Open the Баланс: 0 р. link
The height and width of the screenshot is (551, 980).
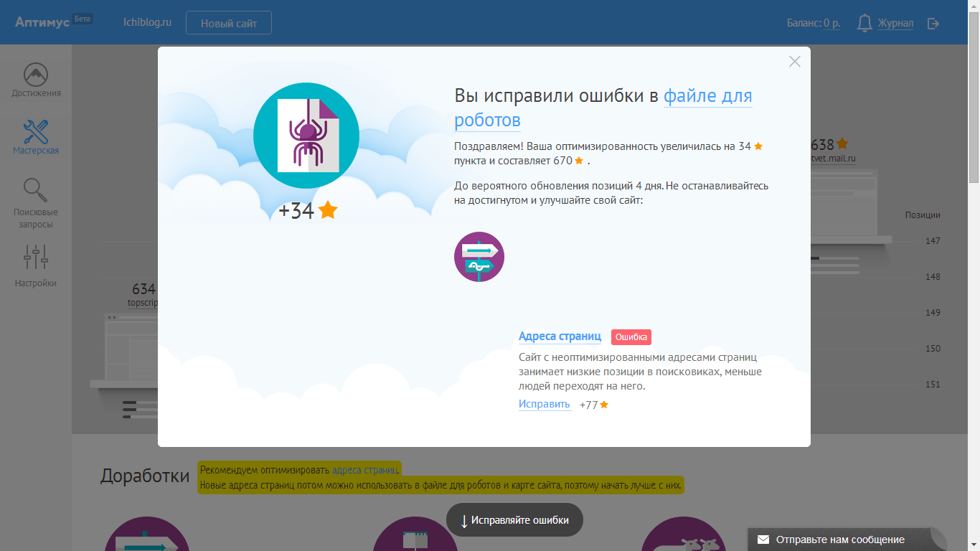814,23
